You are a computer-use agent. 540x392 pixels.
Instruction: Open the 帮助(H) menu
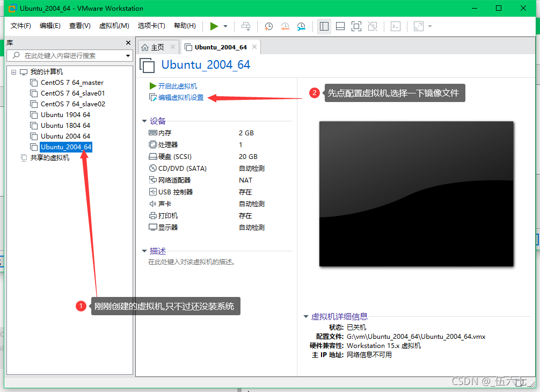pyautogui.click(x=185, y=26)
